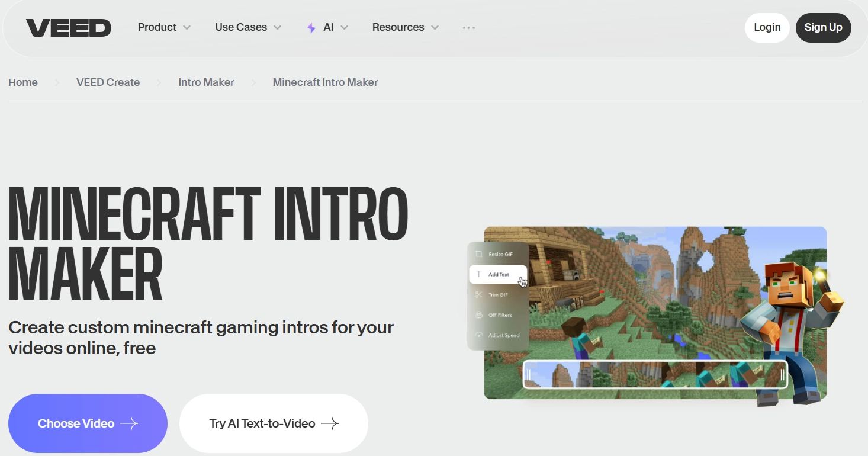Select the Resize GIF crop icon

tap(480, 253)
